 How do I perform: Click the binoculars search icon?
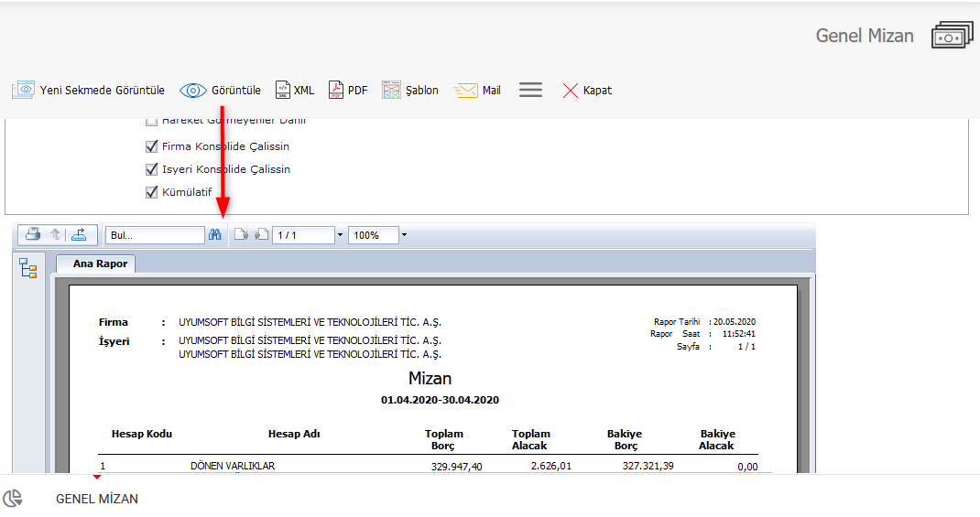coord(215,235)
